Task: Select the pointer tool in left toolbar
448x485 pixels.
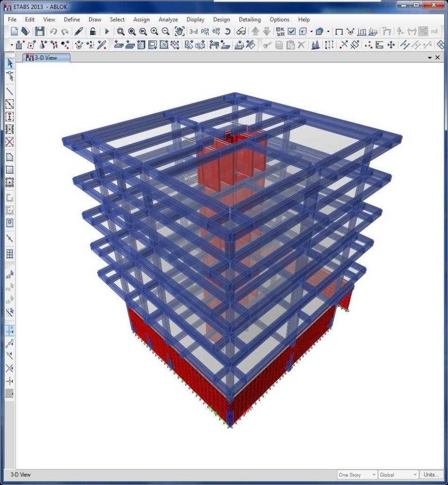Action: click(x=9, y=64)
